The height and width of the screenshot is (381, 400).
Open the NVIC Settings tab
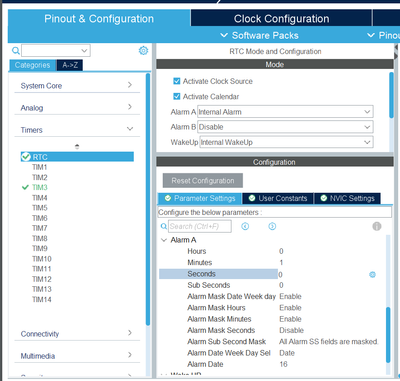pos(347,198)
